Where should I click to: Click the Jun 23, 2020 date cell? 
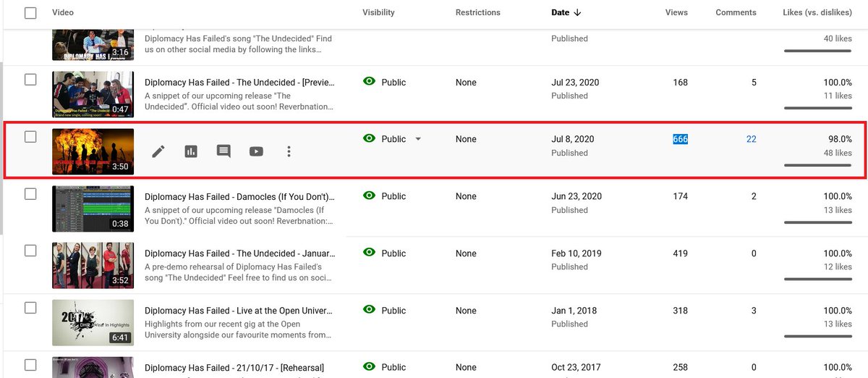click(576, 196)
